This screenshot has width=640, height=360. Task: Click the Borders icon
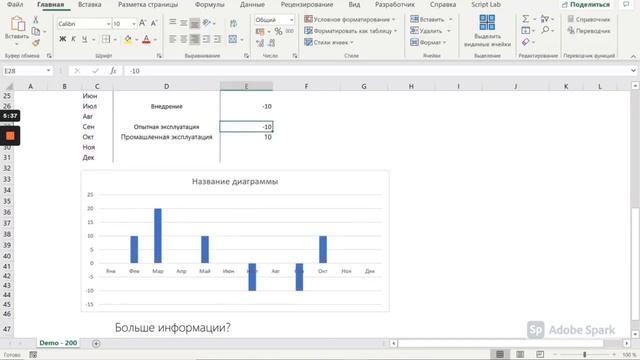[106, 39]
